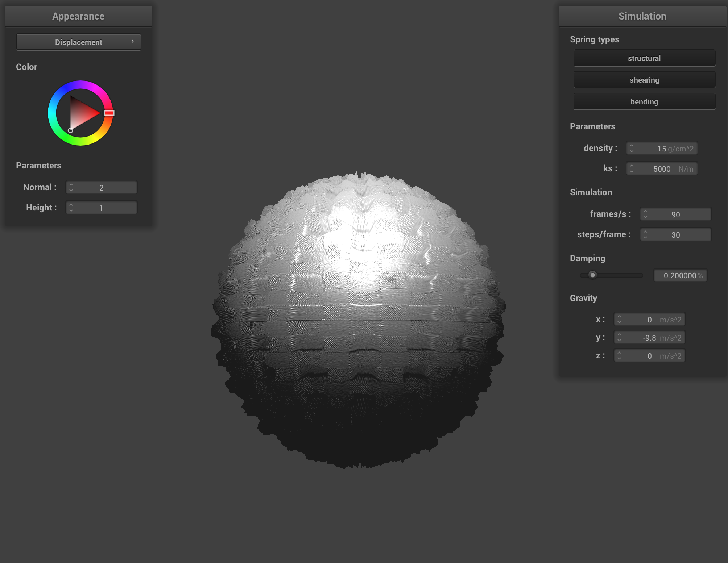
Task: Click the Normal value field
Action: click(102, 187)
